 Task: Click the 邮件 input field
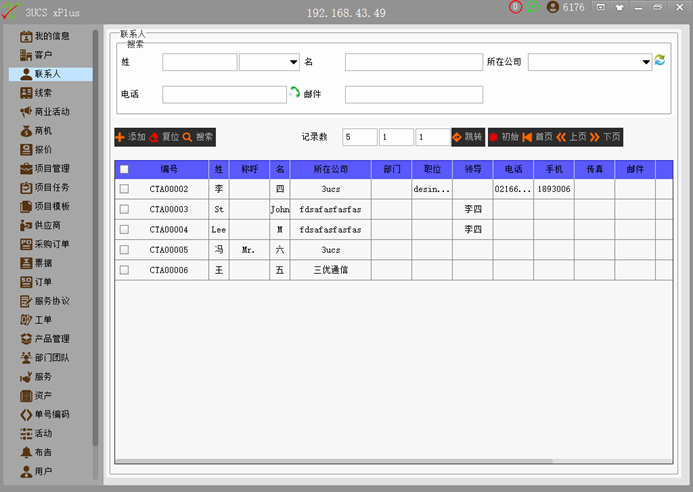click(414, 95)
